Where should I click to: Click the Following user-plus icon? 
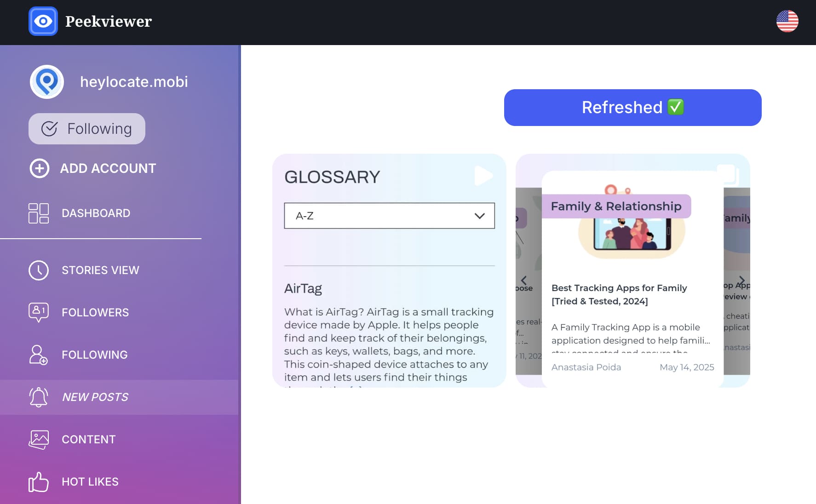pyautogui.click(x=39, y=355)
